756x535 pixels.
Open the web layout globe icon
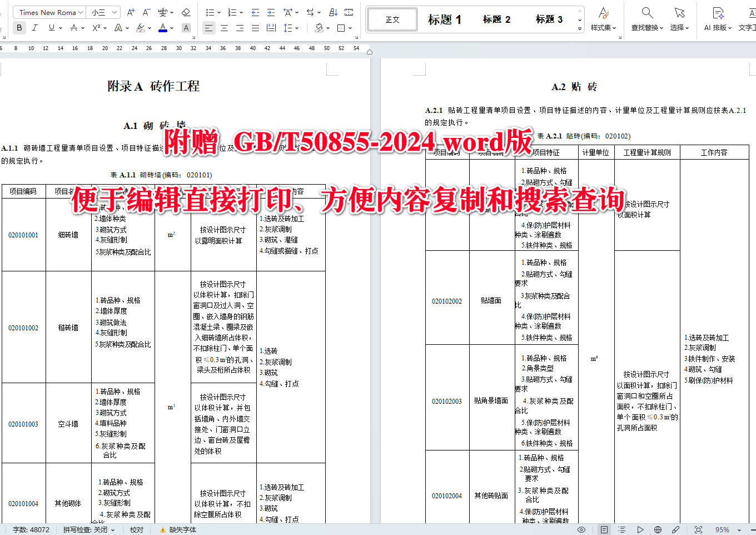657,529
